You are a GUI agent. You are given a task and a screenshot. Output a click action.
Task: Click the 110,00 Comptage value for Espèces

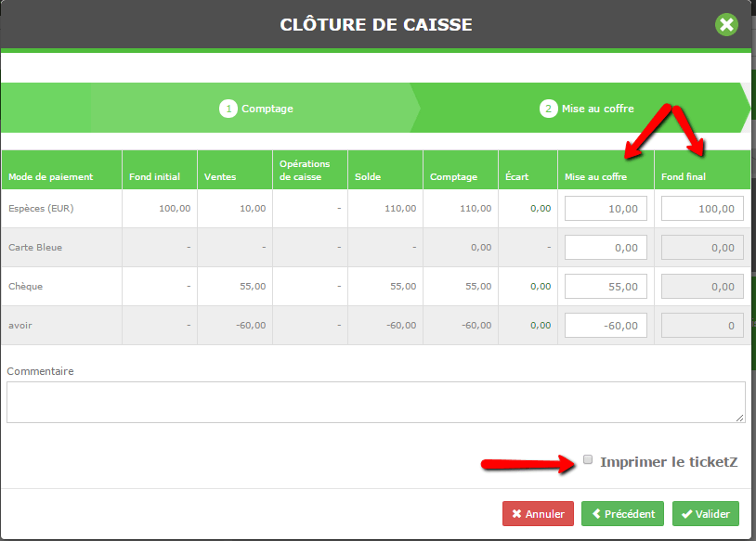pos(476,209)
